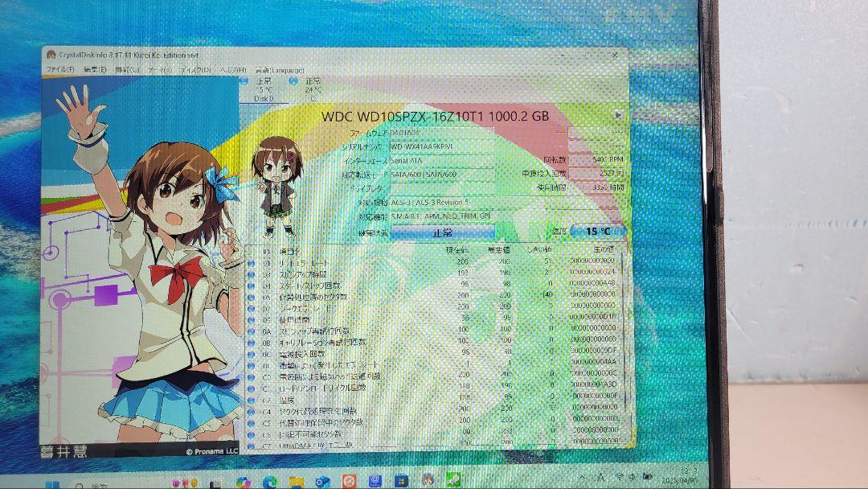The width and height of the screenshot is (868, 489).
Task: Select the キャリブレーション再試行回数 attribute name
Action: point(322,343)
